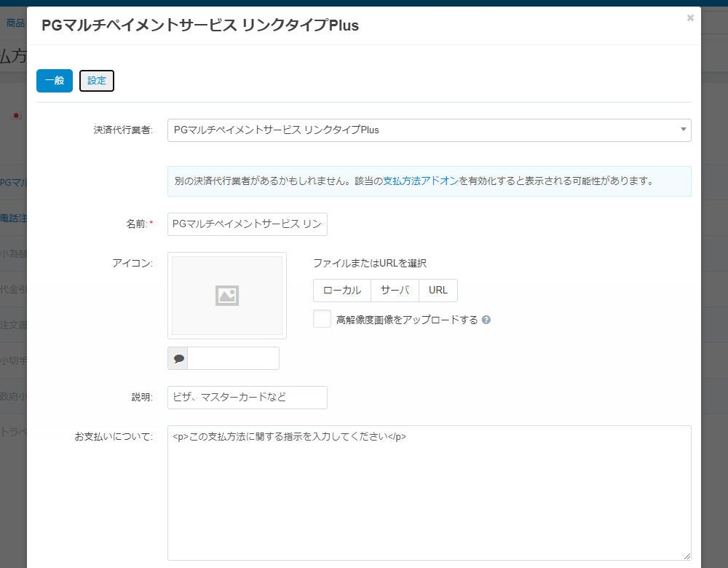Click the お支払いについて textarea
728x568 pixels.
click(x=429, y=493)
